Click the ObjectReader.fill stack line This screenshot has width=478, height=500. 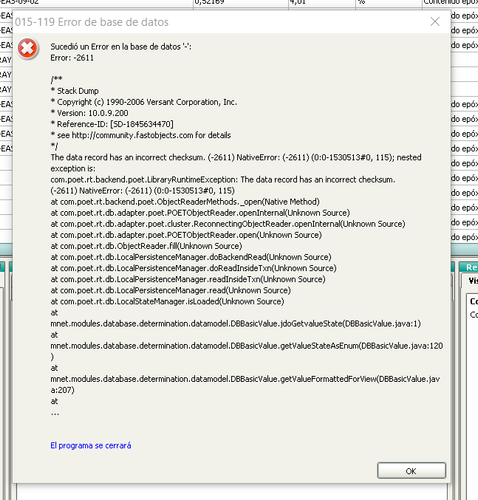[x=146, y=246]
